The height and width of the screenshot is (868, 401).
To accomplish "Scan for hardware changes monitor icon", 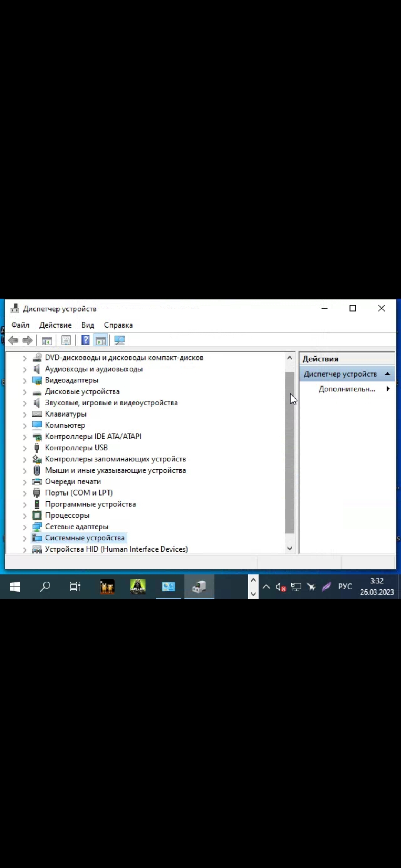I will point(120,340).
